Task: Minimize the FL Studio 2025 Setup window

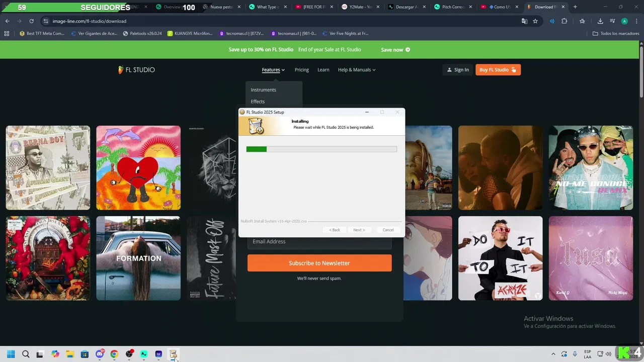Action: [367, 112]
